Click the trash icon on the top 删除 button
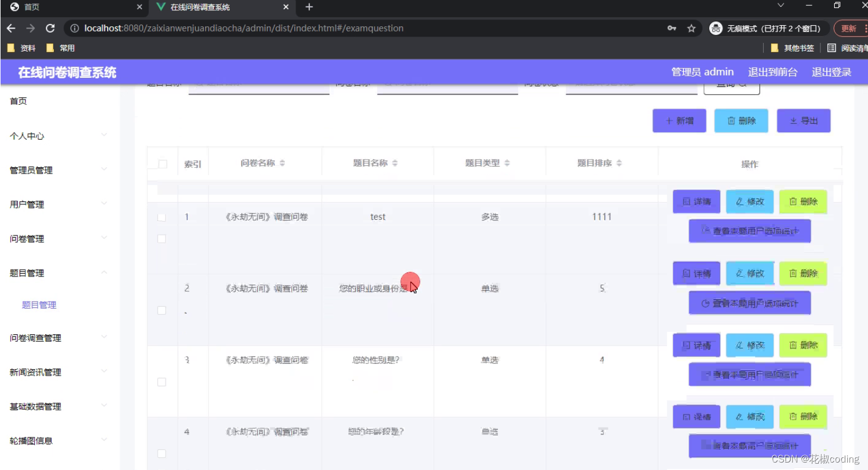The image size is (868, 470). [732, 120]
